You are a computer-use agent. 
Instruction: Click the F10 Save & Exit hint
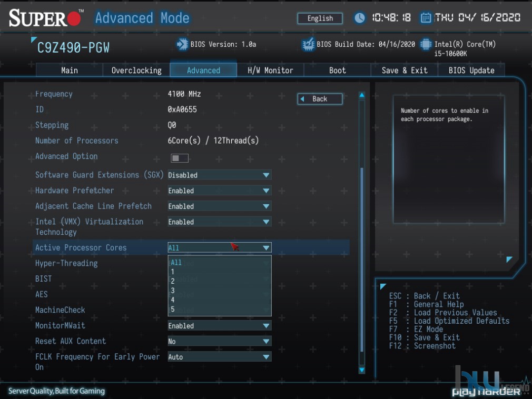pyautogui.click(x=425, y=337)
